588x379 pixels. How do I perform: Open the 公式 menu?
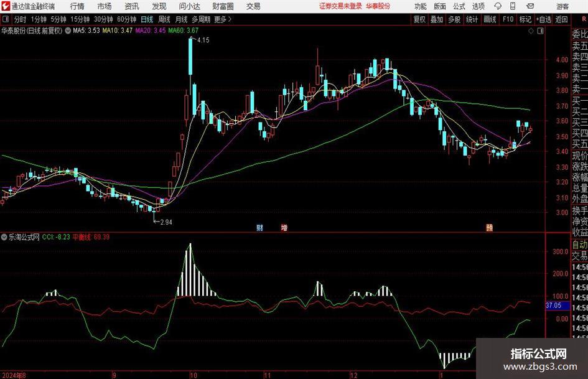(x=459, y=6)
